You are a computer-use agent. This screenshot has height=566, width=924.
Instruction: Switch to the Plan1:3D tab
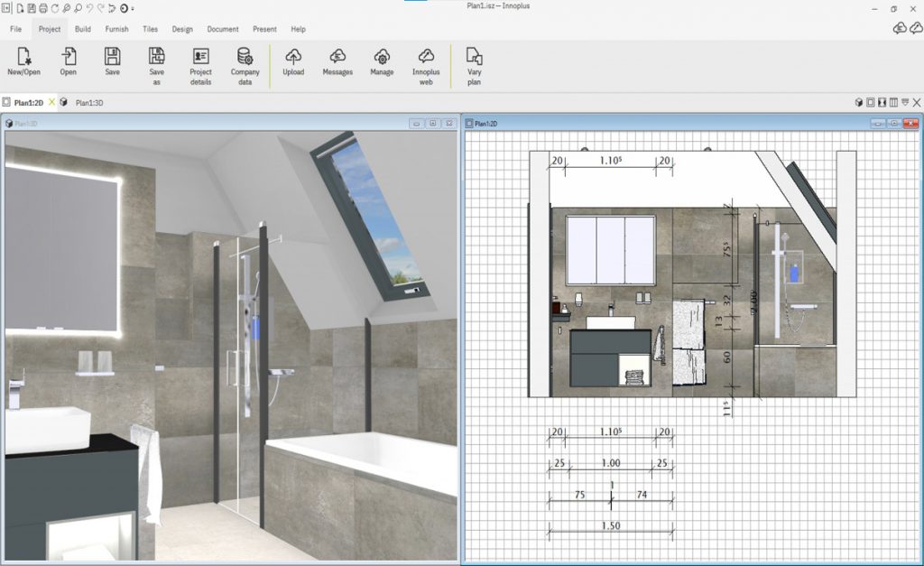click(x=88, y=103)
